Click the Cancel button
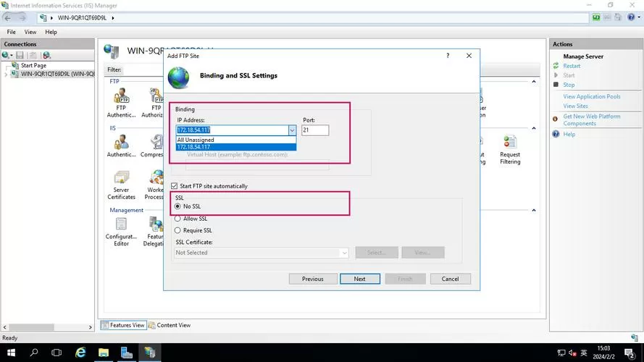The width and height of the screenshot is (644, 362). [450, 279]
